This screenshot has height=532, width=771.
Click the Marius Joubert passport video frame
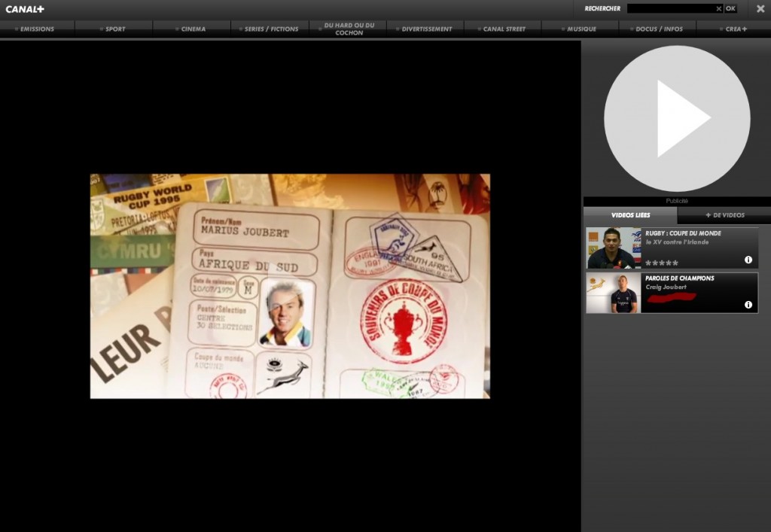click(x=290, y=286)
